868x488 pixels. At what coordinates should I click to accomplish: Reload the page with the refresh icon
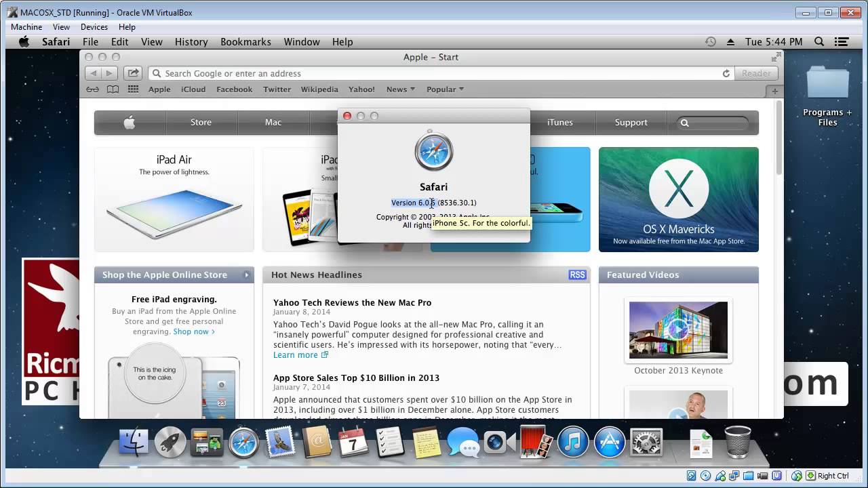[x=726, y=73]
